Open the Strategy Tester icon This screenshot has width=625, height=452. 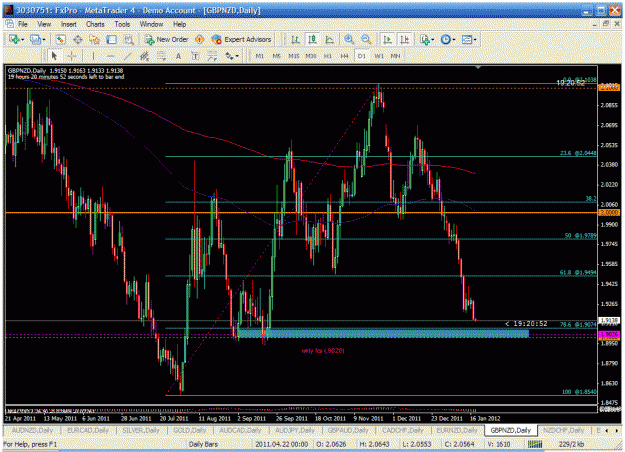(129, 39)
